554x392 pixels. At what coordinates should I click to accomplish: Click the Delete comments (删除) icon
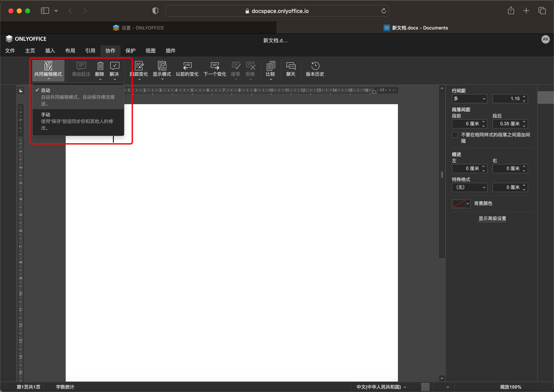[x=100, y=66]
